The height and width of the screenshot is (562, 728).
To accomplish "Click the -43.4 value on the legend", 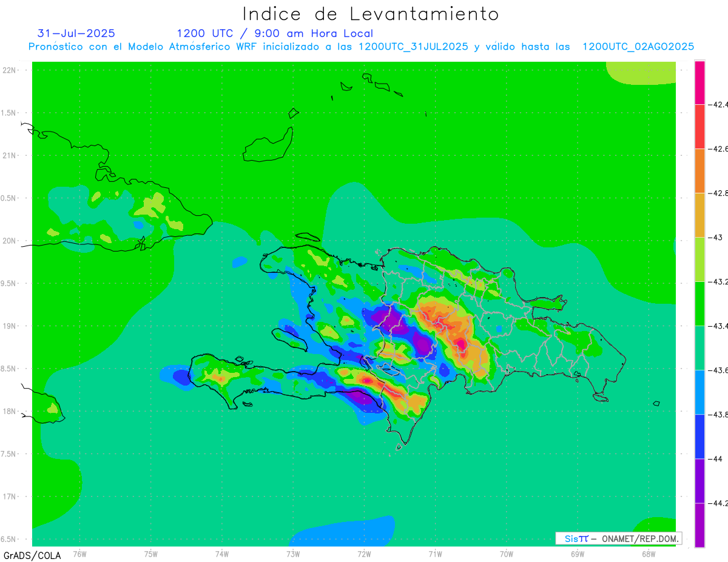I will (720, 326).
